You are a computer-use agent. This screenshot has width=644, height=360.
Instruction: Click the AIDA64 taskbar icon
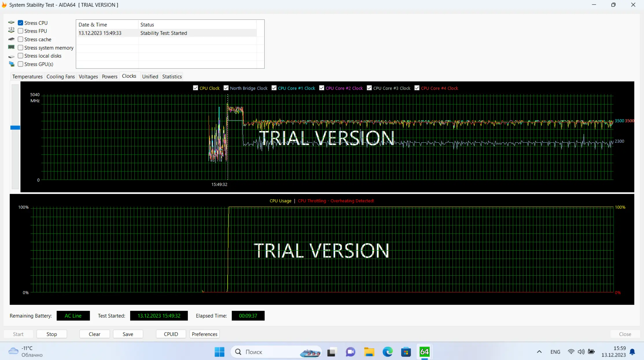coord(424,352)
